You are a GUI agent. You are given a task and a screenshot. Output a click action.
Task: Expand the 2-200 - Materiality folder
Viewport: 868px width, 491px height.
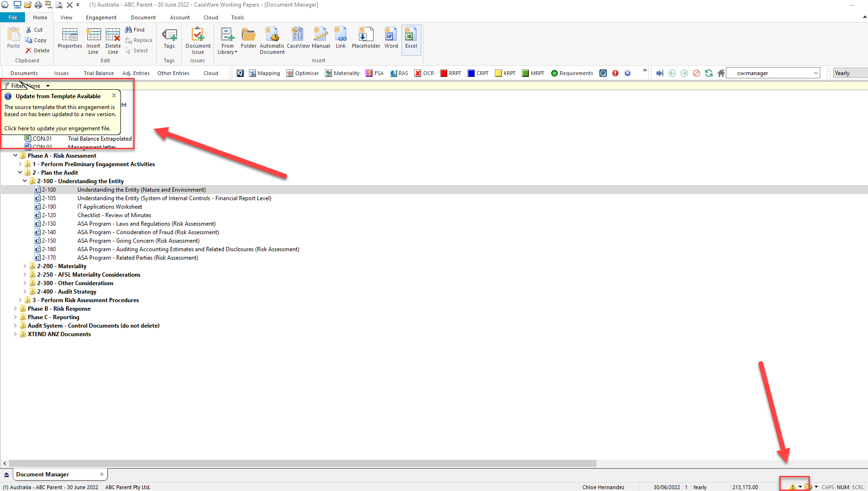click(25, 266)
